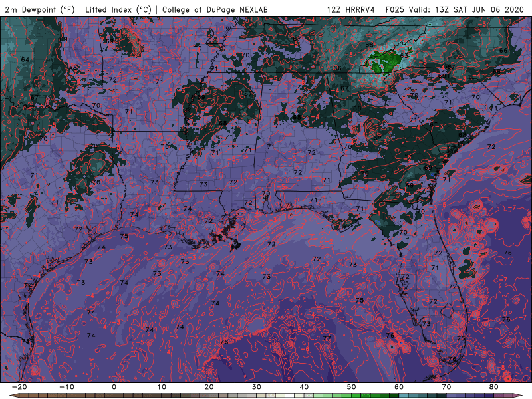Click 'College of DuPage NEXLAB' label

tap(215, 9)
